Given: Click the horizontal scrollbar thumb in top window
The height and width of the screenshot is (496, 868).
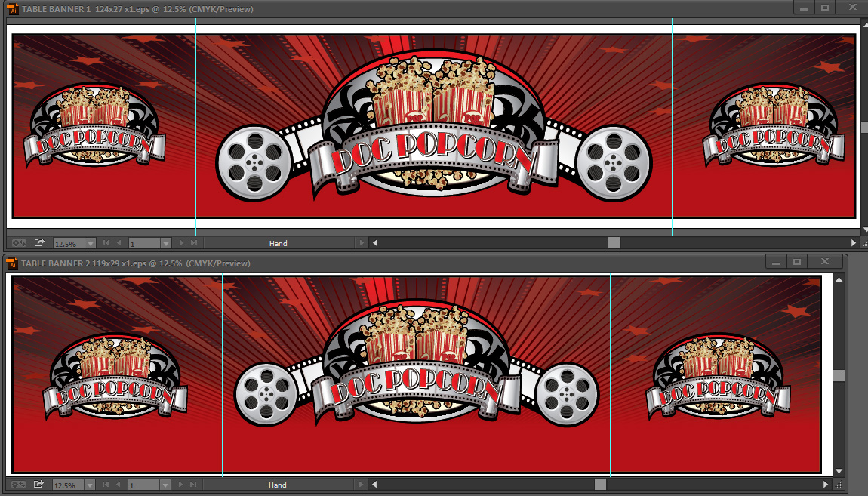Looking at the screenshot, I should pos(614,243).
